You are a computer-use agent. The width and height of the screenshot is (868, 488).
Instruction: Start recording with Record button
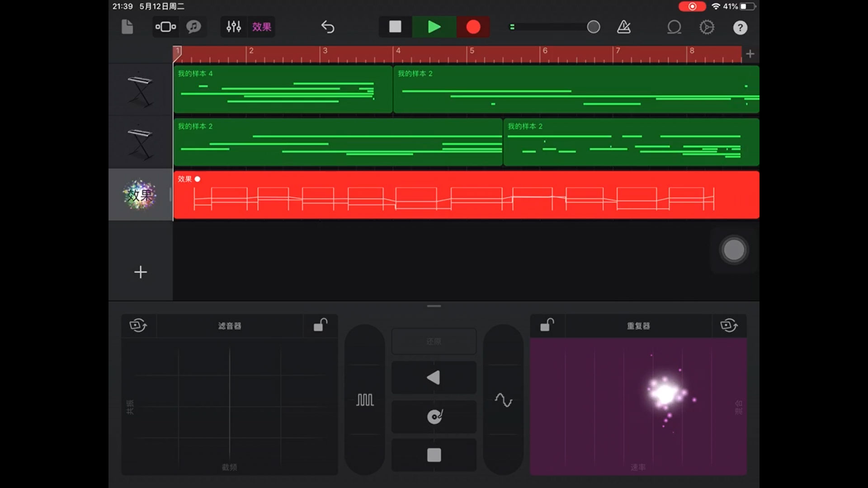pos(473,27)
